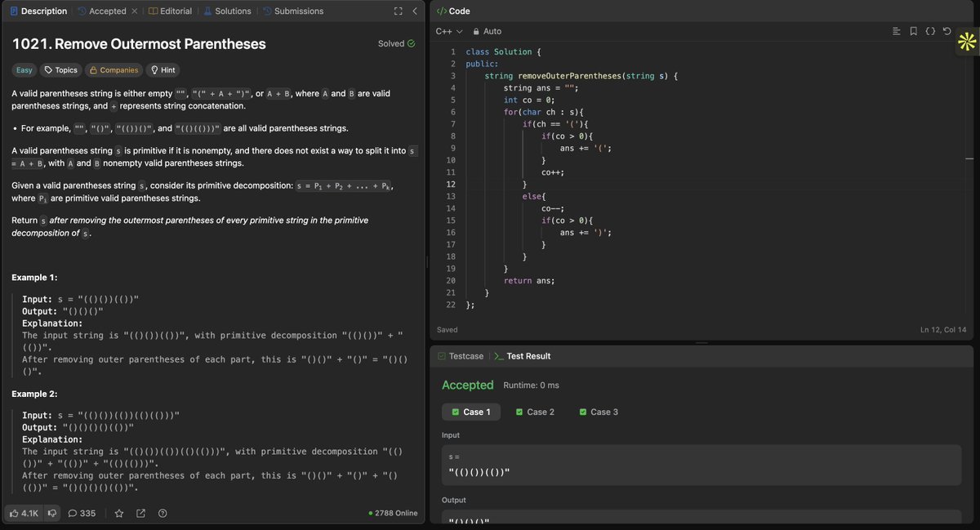This screenshot has height=530, width=980.
Task: Collapse the description panel with the left chevron
Action: [x=415, y=11]
